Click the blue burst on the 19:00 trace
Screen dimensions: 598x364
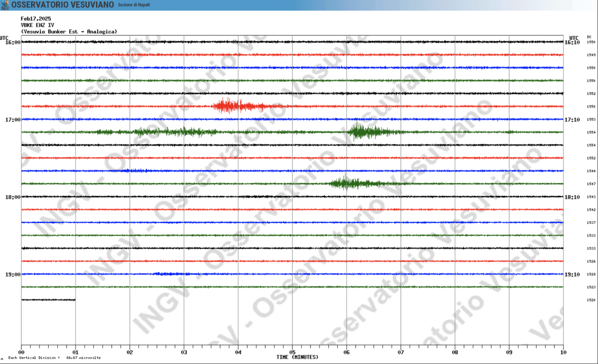168,274
